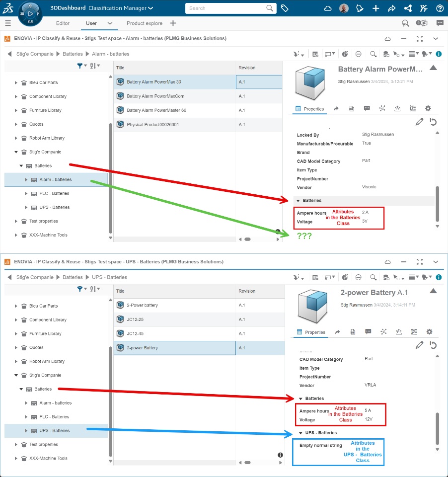Click UPS - Batteries breadcrumb in lower widget
The height and width of the screenshot is (477, 448).
[109, 277]
